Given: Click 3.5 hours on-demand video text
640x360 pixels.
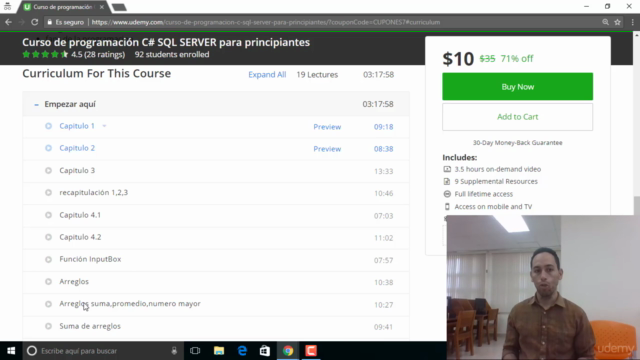Looking at the screenshot, I should coord(498,169).
